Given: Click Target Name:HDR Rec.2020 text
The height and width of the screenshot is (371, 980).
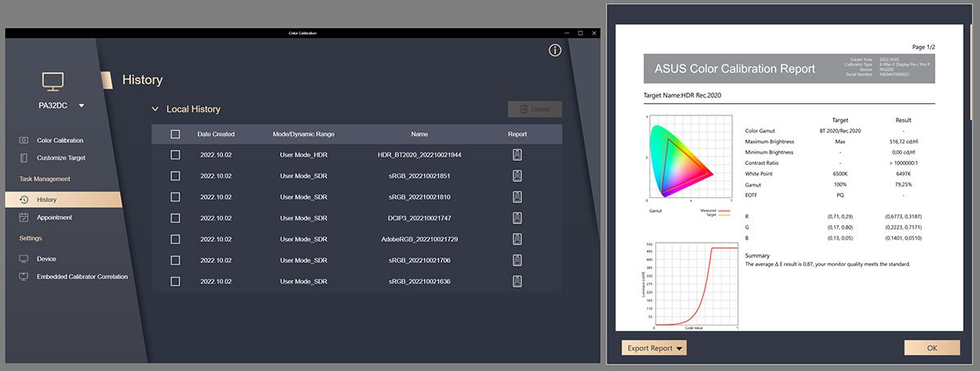Looking at the screenshot, I should [682, 95].
